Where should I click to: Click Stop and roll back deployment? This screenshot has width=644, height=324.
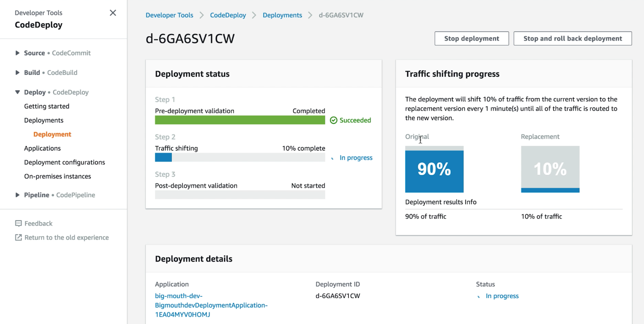coord(572,39)
